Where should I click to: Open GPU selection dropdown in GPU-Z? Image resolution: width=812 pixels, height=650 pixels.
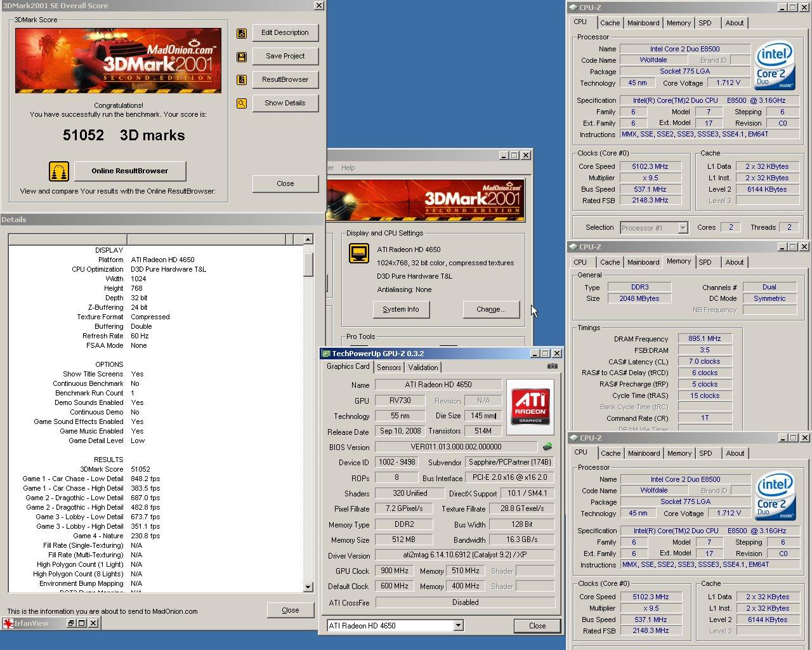pos(459,626)
